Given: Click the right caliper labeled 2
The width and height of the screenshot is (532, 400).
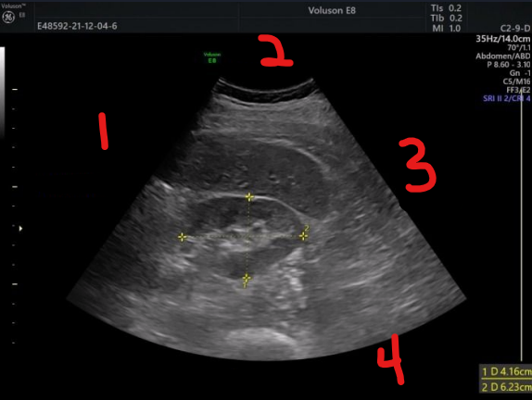Looking at the screenshot, I should [303, 236].
